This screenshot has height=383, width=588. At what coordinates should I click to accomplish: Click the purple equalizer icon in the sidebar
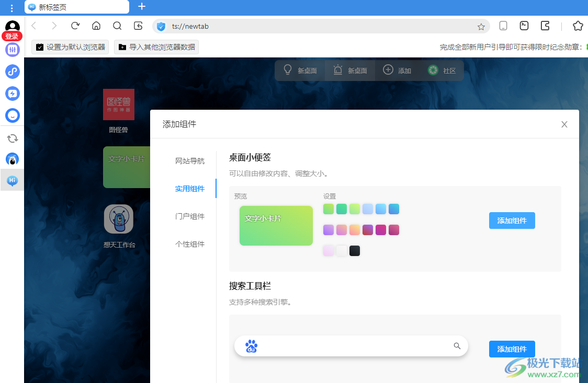(x=12, y=50)
